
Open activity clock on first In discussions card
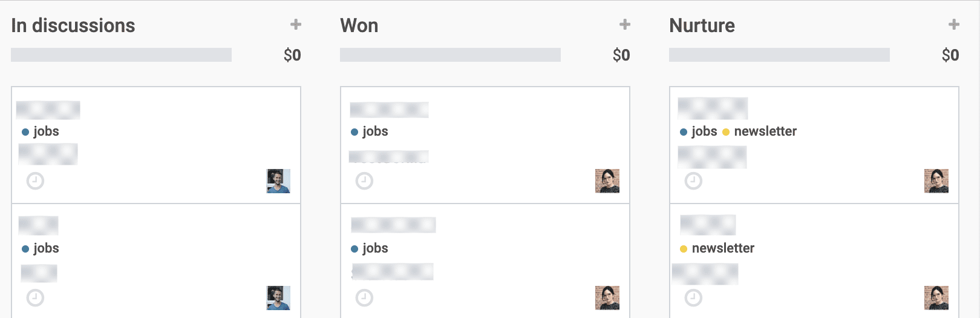(35, 181)
